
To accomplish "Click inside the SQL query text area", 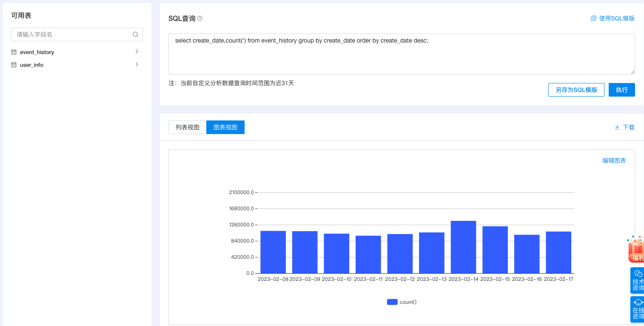I will pyautogui.click(x=402, y=54).
